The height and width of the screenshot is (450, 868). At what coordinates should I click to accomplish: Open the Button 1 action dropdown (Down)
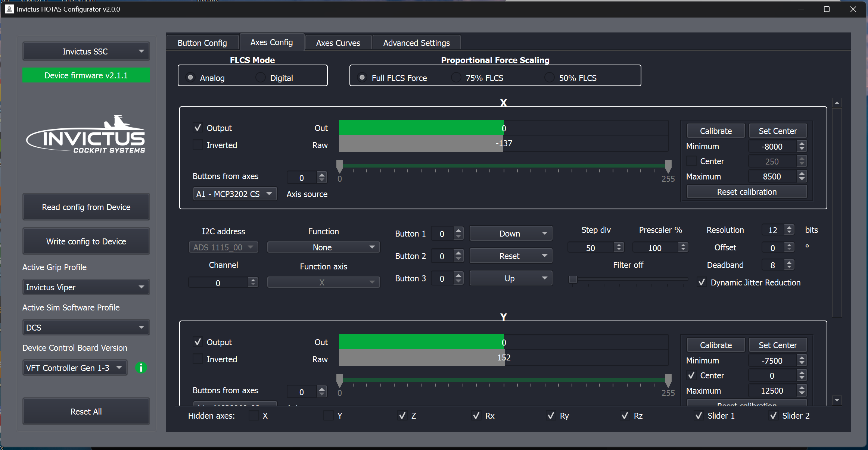click(511, 234)
